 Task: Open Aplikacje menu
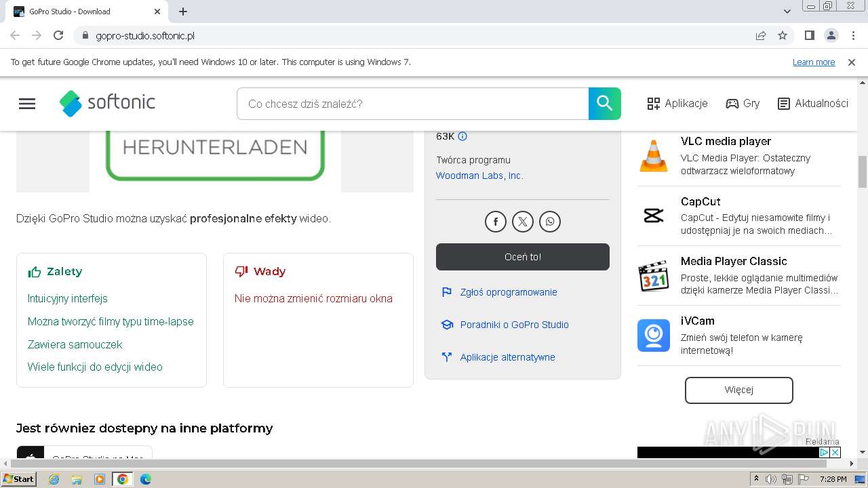[x=677, y=104]
